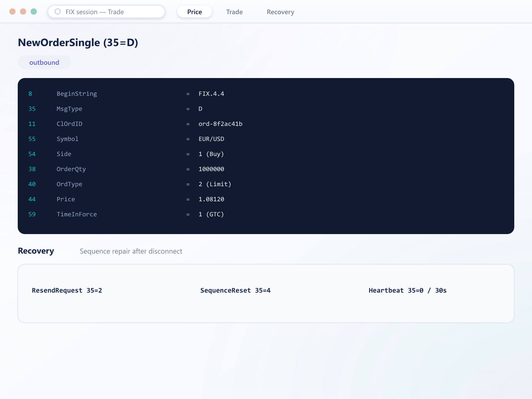Click the ClOrdID field name
This screenshot has height=399, width=532.
click(69, 124)
